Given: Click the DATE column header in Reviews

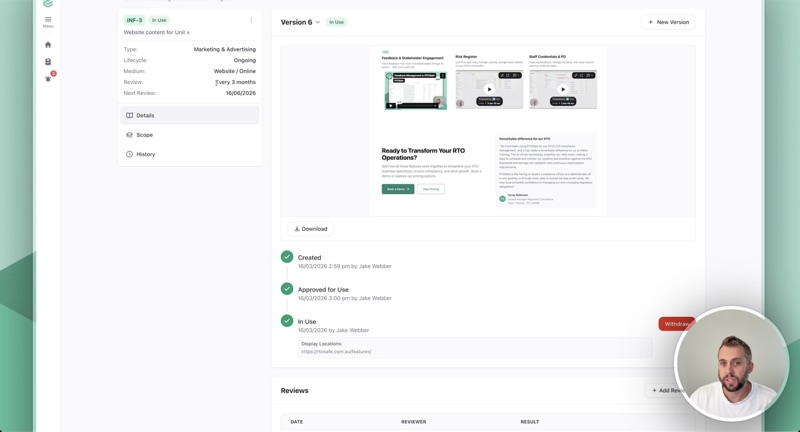Looking at the screenshot, I should click(296, 422).
